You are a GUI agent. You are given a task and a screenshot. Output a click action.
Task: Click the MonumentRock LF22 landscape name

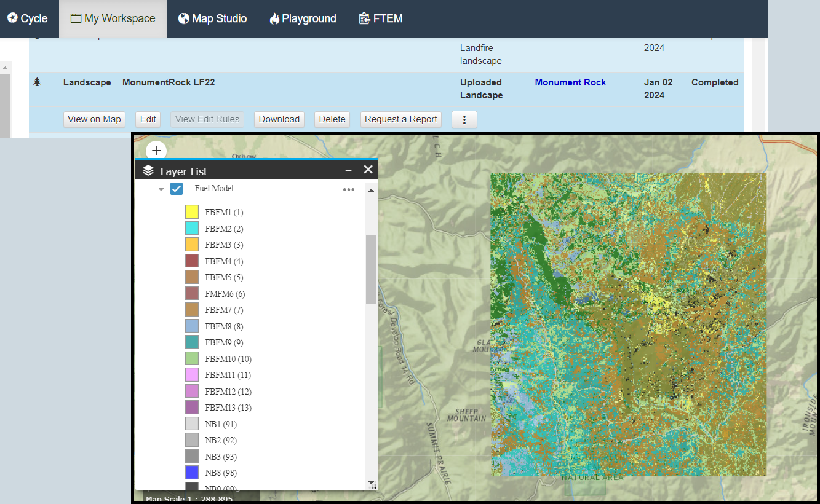point(169,82)
